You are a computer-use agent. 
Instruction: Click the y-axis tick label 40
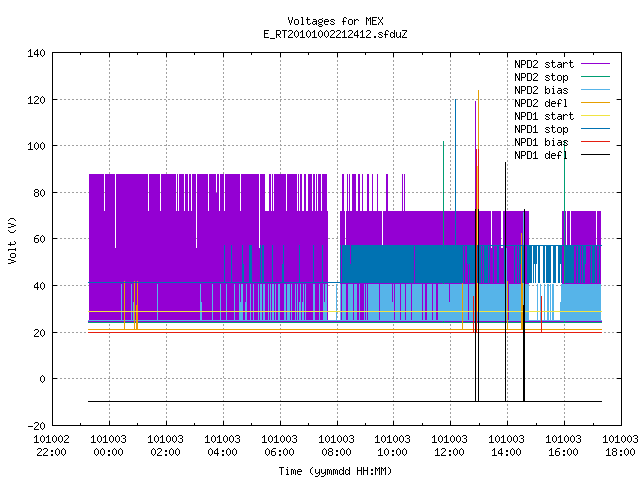[39, 286]
